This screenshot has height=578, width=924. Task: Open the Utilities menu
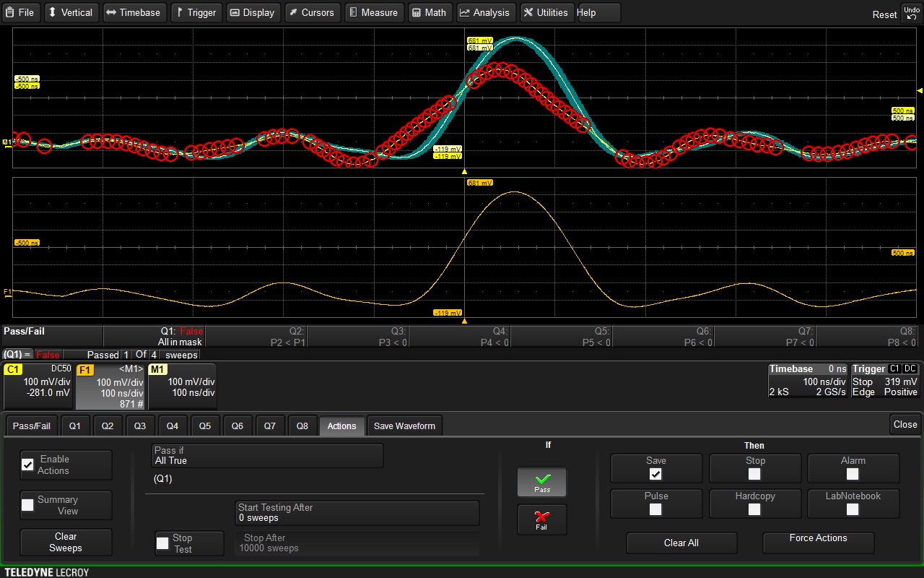[x=546, y=12]
